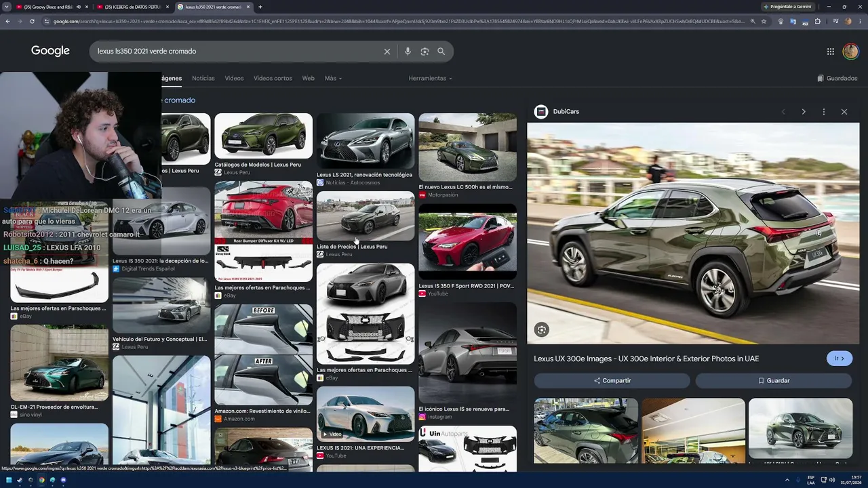Open Google Lens search by image icon

pyautogui.click(x=425, y=52)
